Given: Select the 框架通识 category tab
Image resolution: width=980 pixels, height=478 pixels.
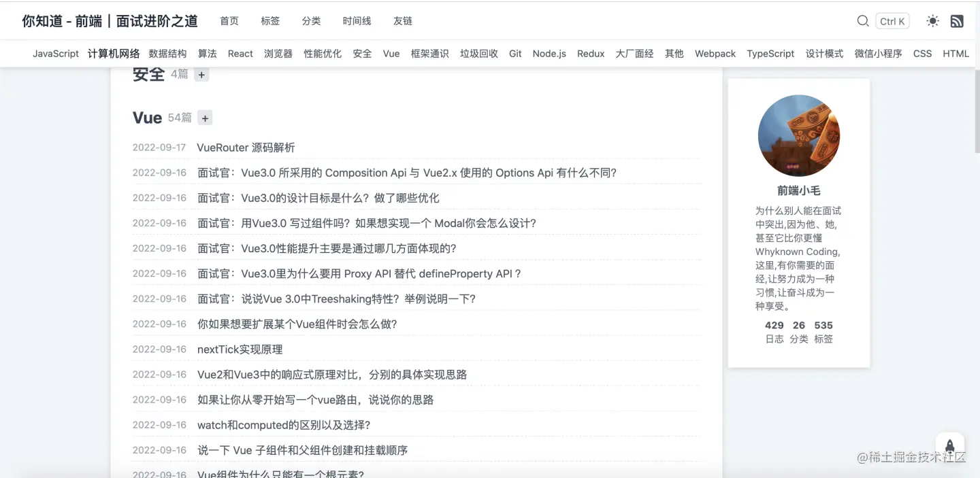Looking at the screenshot, I should 430,54.
